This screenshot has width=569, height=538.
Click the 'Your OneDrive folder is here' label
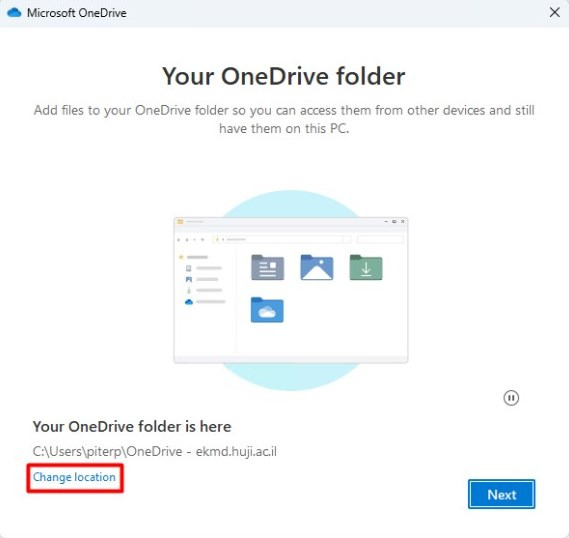132,427
